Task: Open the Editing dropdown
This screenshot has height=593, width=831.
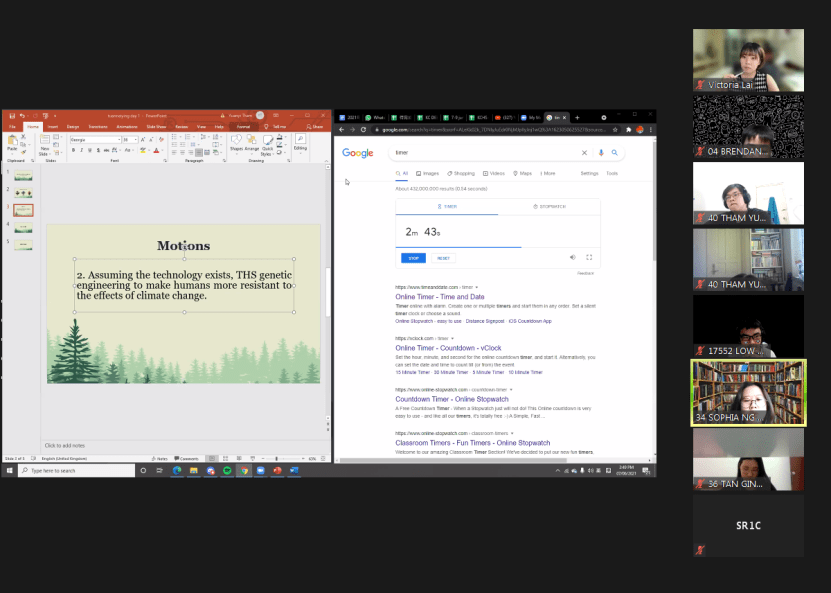Action: point(300,142)
